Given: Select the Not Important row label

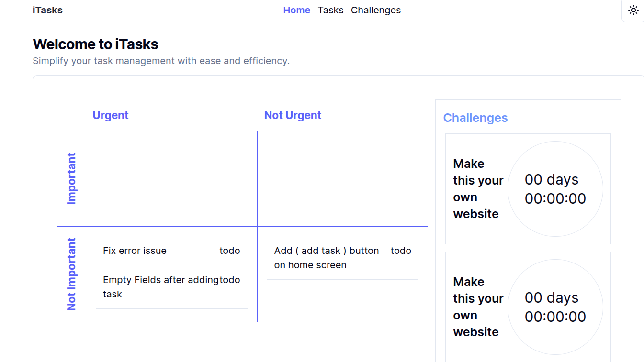Looking at the screenshot, I should coord(71,274).
